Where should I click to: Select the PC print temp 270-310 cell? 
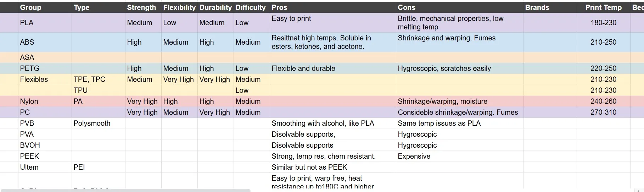pos(603,113)
